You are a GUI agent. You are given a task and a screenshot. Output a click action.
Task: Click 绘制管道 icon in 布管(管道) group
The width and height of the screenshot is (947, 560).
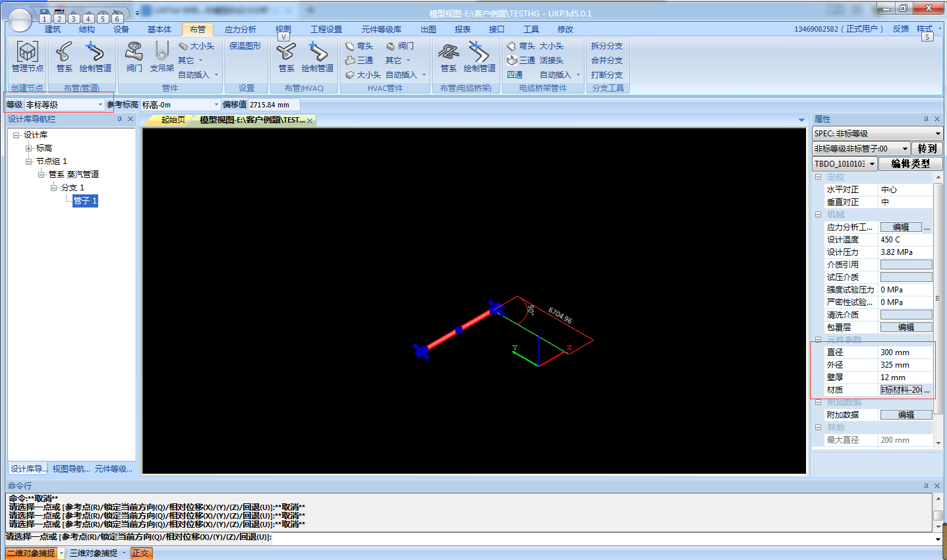[x=95, y=51]
